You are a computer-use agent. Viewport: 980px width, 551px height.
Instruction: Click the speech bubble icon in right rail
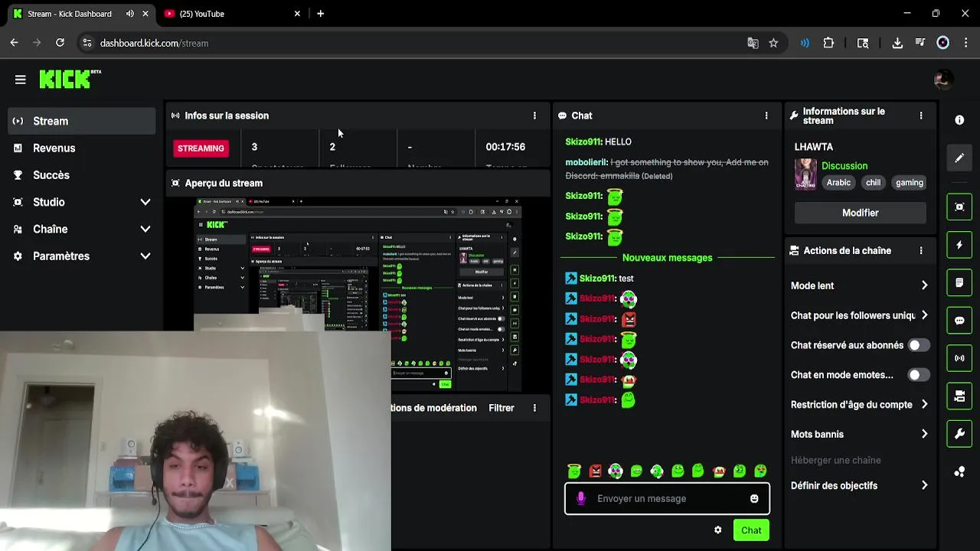[x=959, y=321]
